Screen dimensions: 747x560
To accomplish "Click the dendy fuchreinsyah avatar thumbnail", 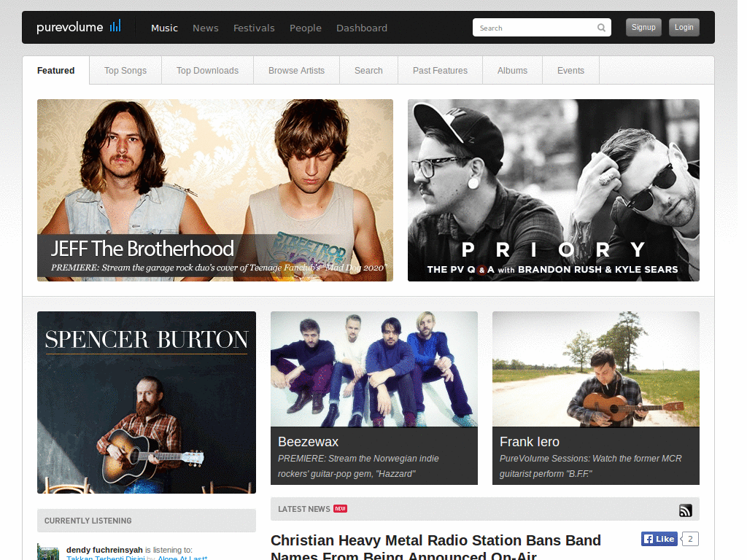I will (x=48, y=552).
